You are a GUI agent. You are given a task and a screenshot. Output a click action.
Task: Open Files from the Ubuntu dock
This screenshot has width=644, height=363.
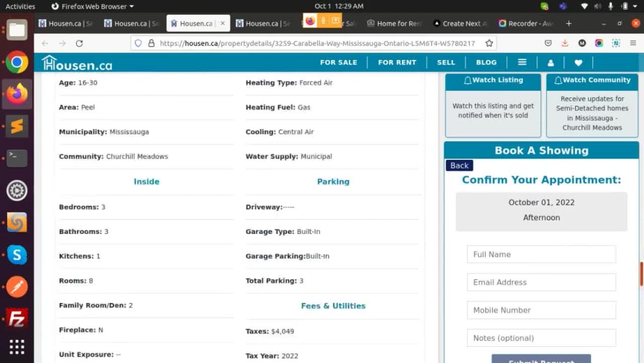pyautogui.click(x=17, y=30)
